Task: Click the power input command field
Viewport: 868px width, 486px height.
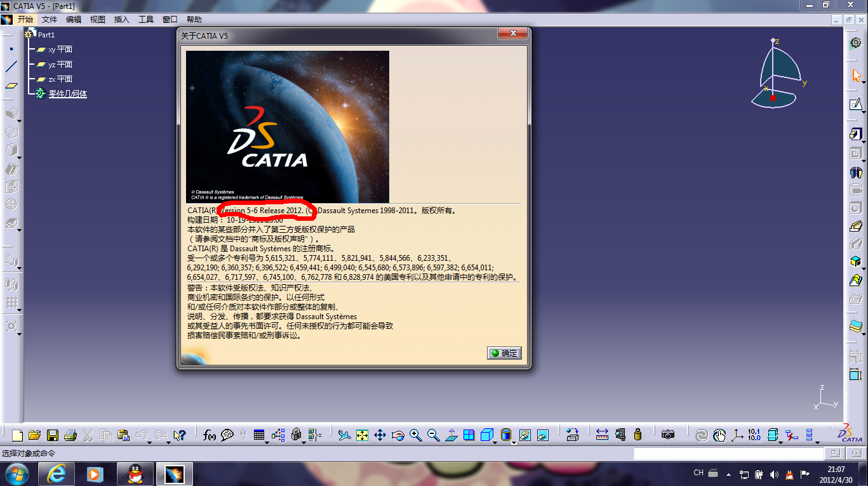Action: [728, 453]
